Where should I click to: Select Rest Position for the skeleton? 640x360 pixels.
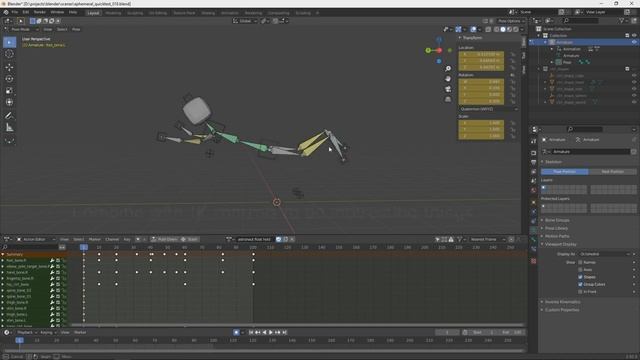point(612,172)
